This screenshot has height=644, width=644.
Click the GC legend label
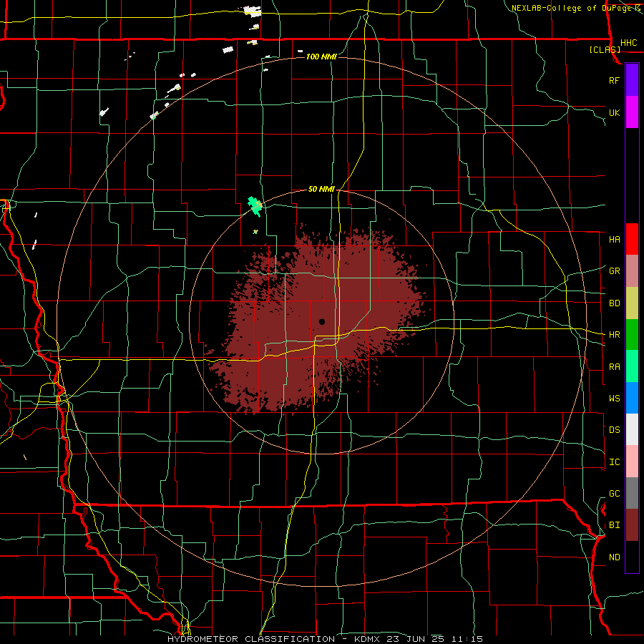pyautogui.click(x=614, y=494)
